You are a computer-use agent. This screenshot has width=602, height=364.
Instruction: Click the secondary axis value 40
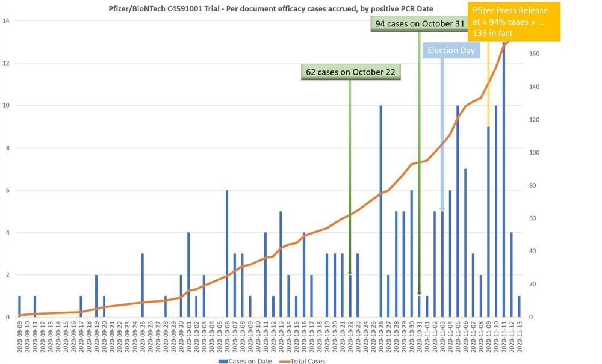533,251
